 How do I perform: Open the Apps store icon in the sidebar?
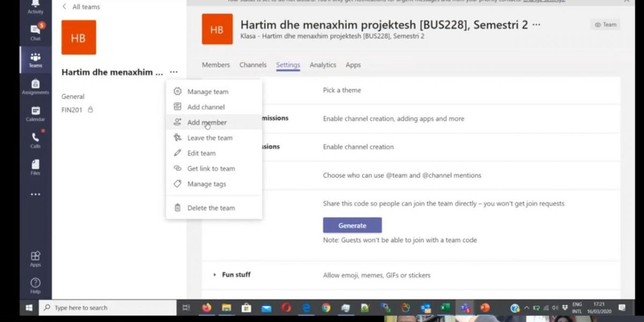pos(35,259)
